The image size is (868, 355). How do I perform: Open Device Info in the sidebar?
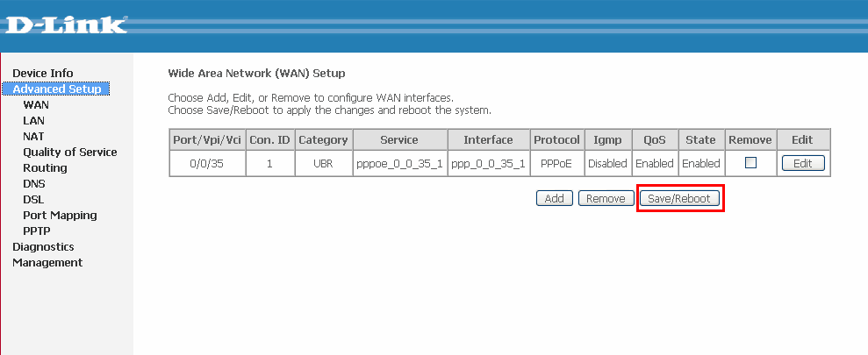point(43,73)
